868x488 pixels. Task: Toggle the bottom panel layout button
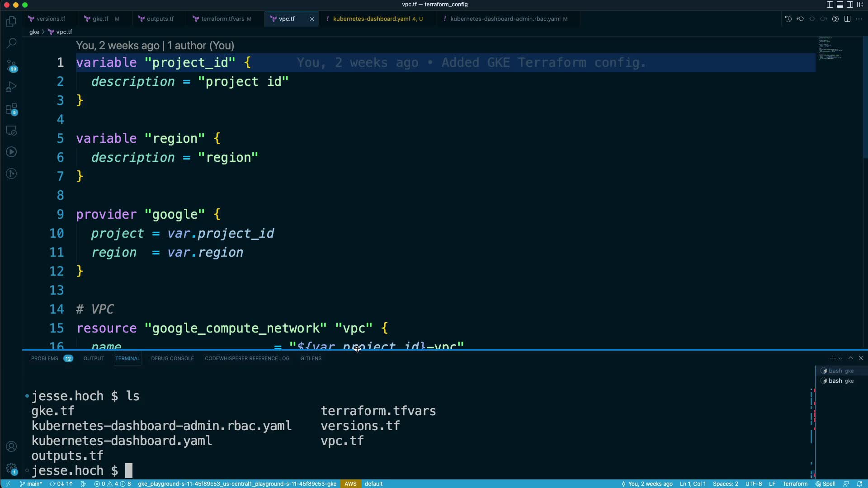pos(840,5)
